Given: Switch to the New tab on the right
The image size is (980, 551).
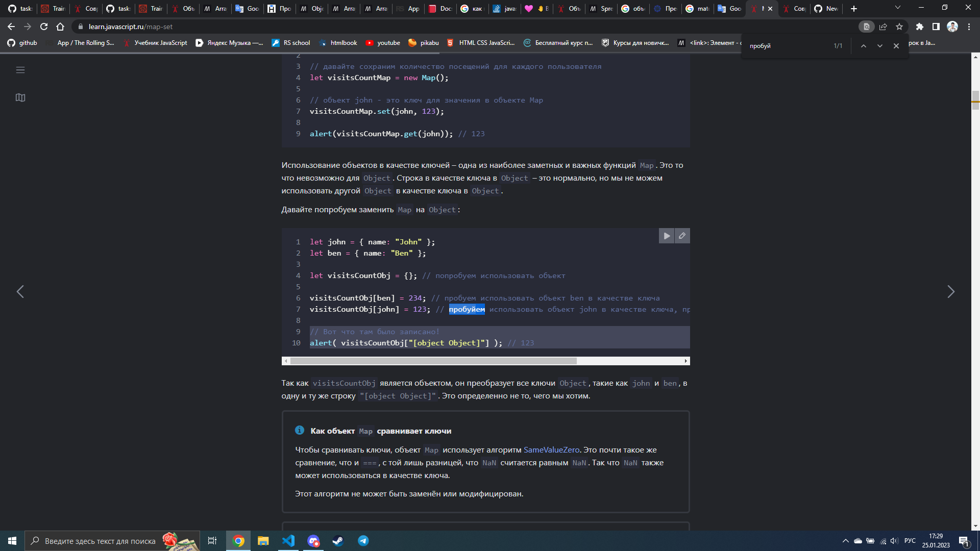Looking at the screenshot, I should (x=826, y=9).
